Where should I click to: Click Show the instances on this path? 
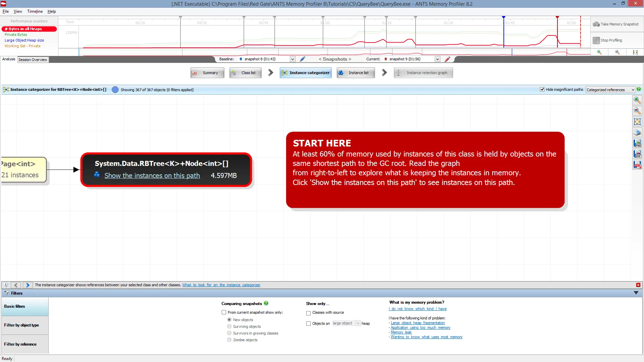(x=152, y=175)
